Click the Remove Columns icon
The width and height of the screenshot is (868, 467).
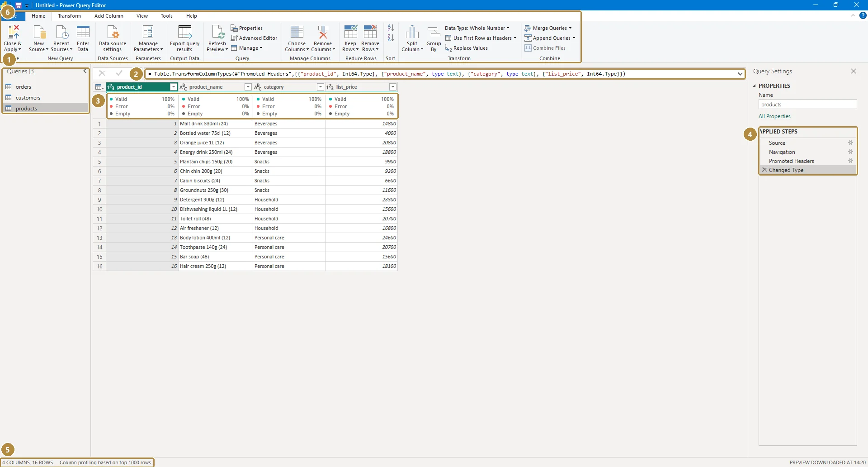click(323, 33)
